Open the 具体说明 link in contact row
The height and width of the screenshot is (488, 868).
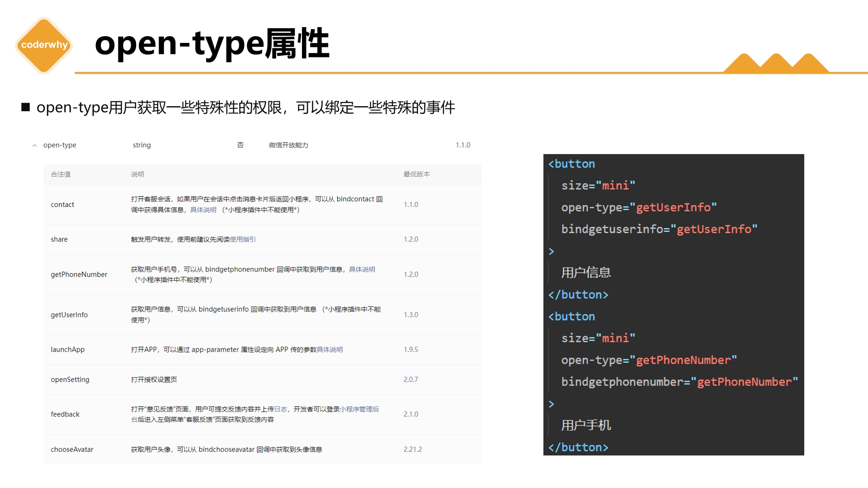click(203, 210)
